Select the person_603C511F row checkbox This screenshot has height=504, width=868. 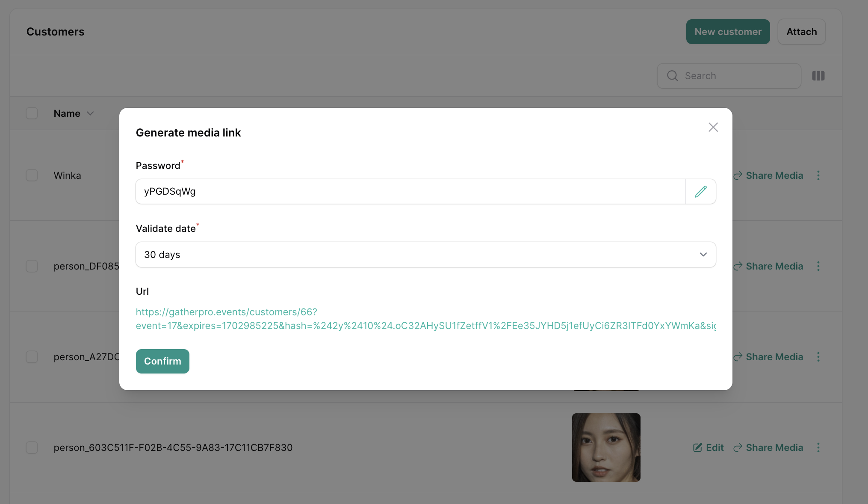pyautogui.click(x=32, y=448)
